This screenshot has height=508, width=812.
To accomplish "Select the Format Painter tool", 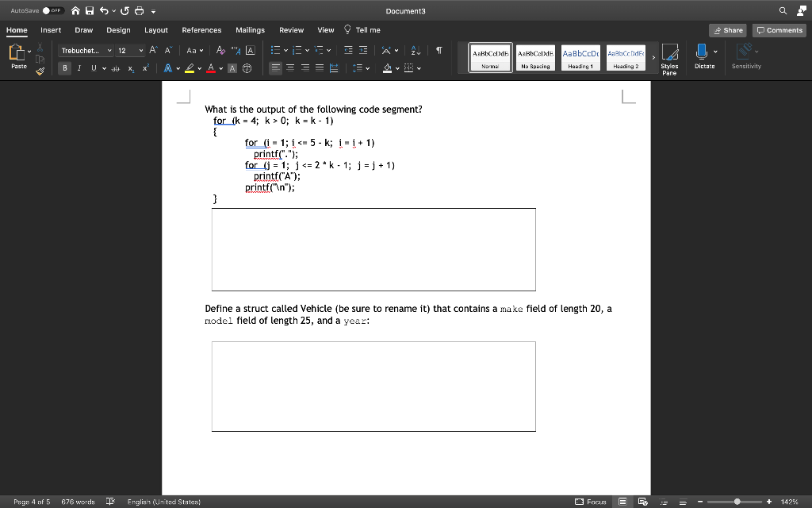I will tap(39, 69).
